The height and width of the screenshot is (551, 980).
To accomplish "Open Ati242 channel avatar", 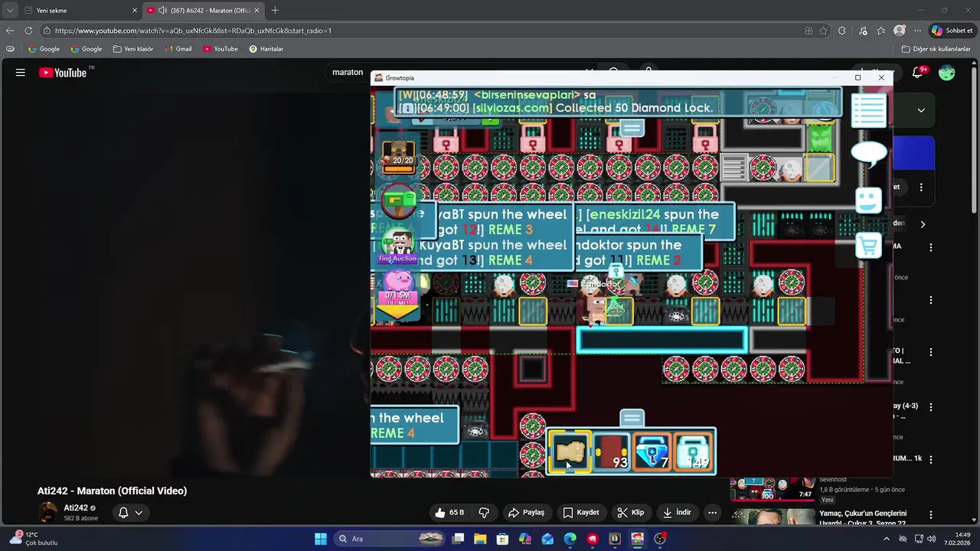I will pyautogui.click(x=48, y=512).
